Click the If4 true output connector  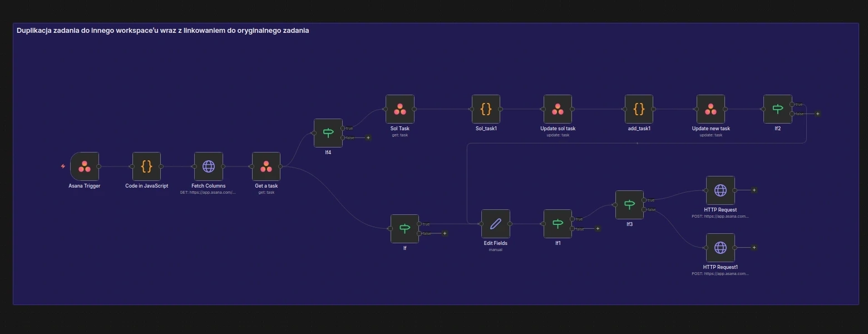pos(343,128)
